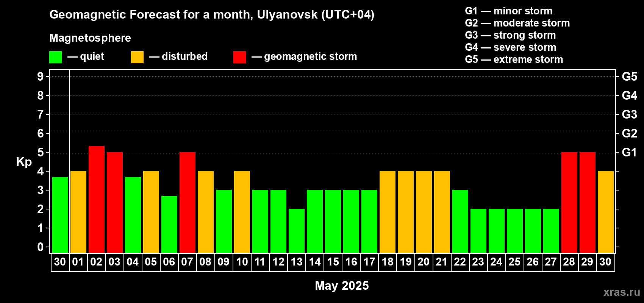Image resolution: width=644 pixels, height=303 pixels.
Task: Click date label 15 on the axis
Action: click(x=333, y=262)
